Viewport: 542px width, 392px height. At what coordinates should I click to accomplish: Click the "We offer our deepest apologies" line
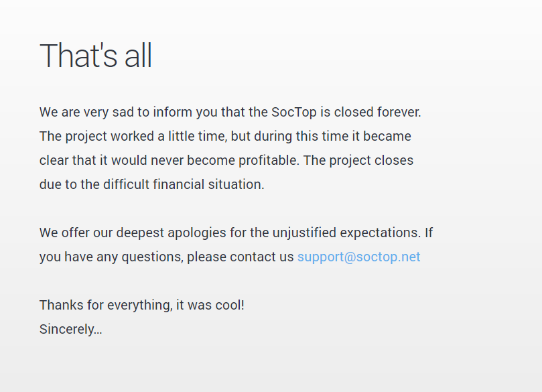point(236,233)
